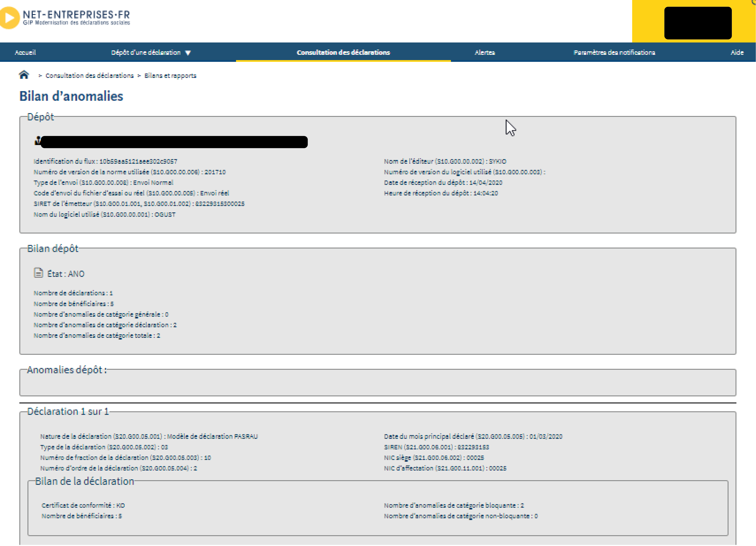Select the Identification du flux line
Screen dimensions: 756x546
[105, 162]
